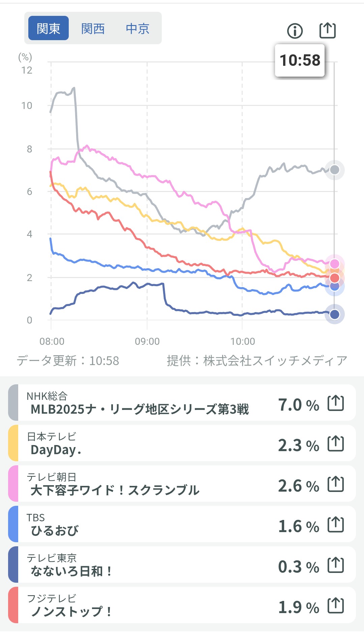This screenshot has height=634, width=364.
Task: Share the 日本テレビ DayDay. rating
Action: pyautogui.click(x=336, y=443)
